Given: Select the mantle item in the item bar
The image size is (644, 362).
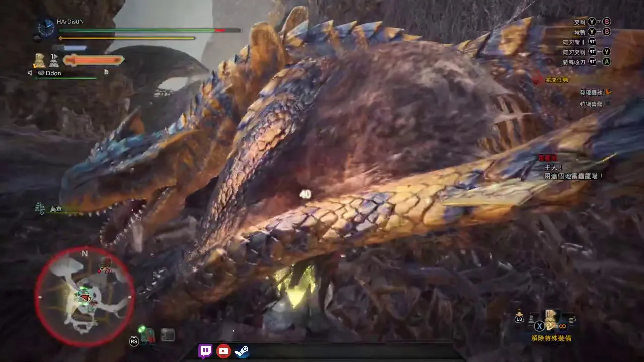Looking at the screenshot, I should tap(551, 320).
